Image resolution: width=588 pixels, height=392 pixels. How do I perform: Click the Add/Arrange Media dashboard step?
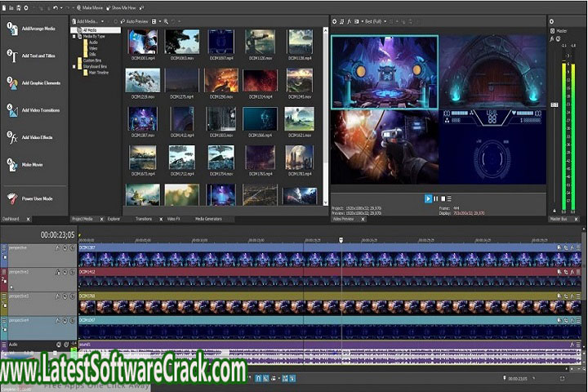coord(31,29)
